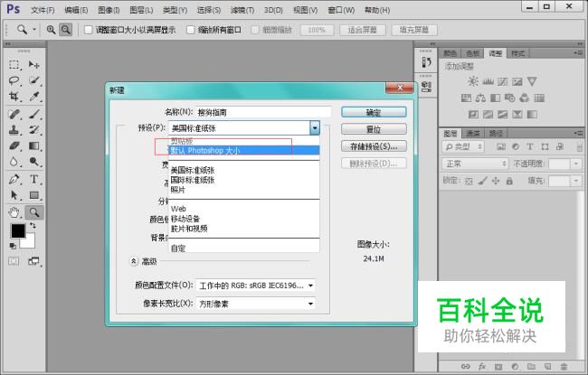Viewport: 588px width, 375px height.
Task: Add a Brightness/Contrast adjustment
Action: coord(473,81)
